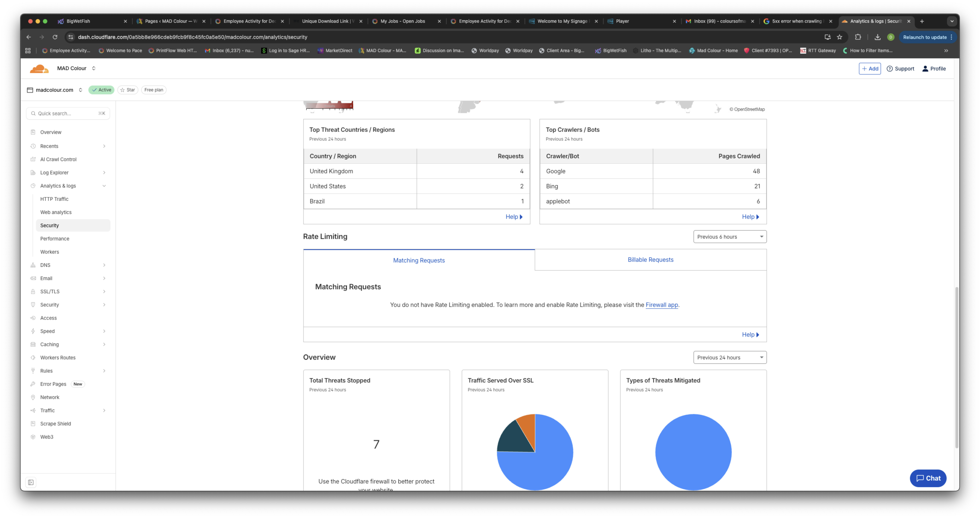
Task: Collapse Analytics & logs section
Action: point(104,186)
